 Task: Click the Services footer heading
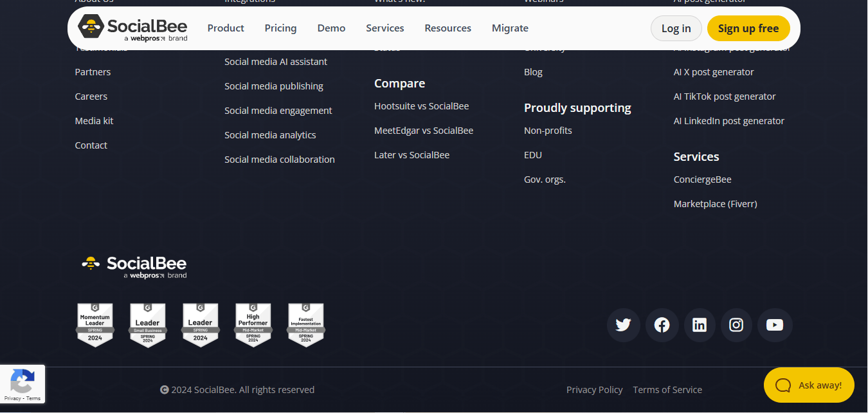[696, 157]
